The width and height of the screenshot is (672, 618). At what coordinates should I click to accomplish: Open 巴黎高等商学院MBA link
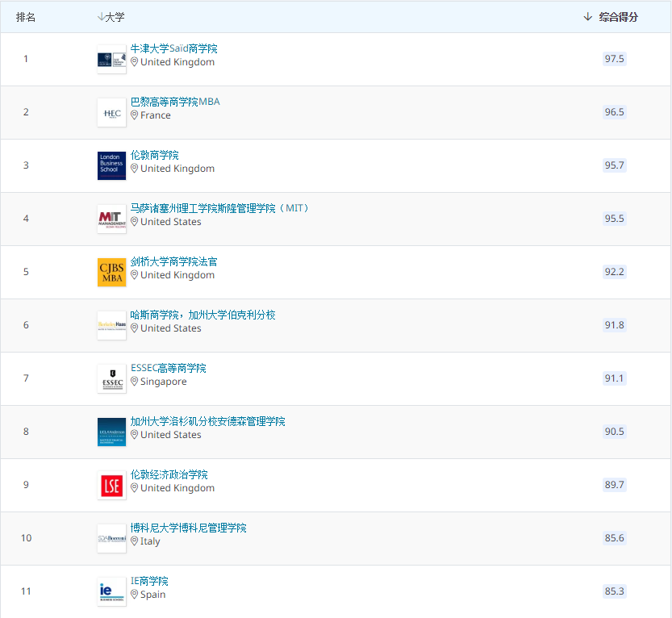point(175,102)
